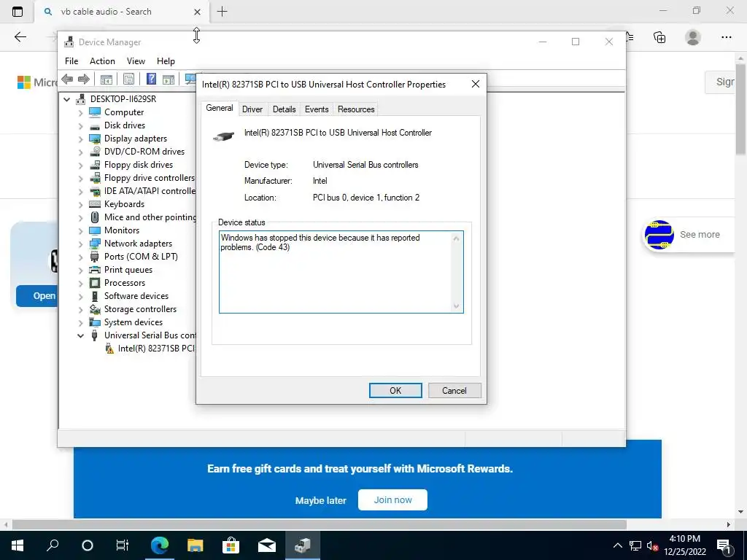Click the blue Help question-mark toolbar icon

point(151,79)
